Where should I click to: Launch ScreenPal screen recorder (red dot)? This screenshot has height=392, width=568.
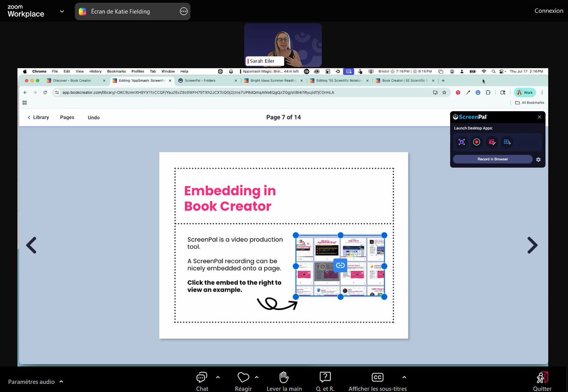coord(477,142)
